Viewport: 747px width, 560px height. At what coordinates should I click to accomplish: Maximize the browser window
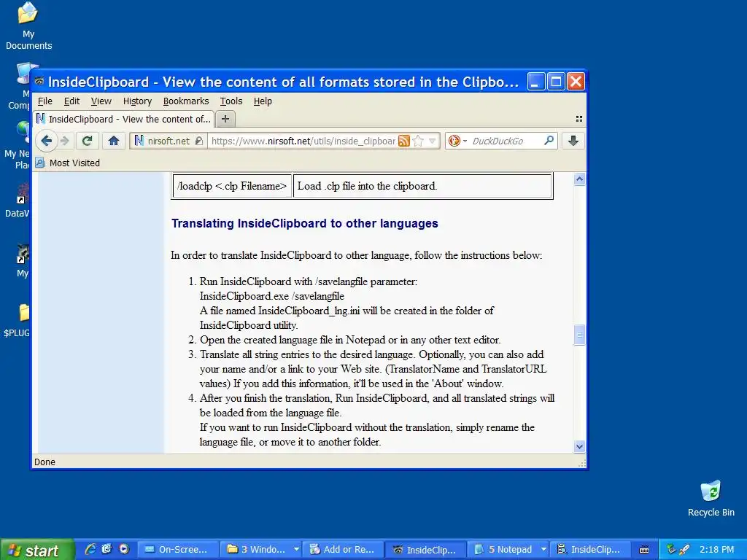coord(555,82)
